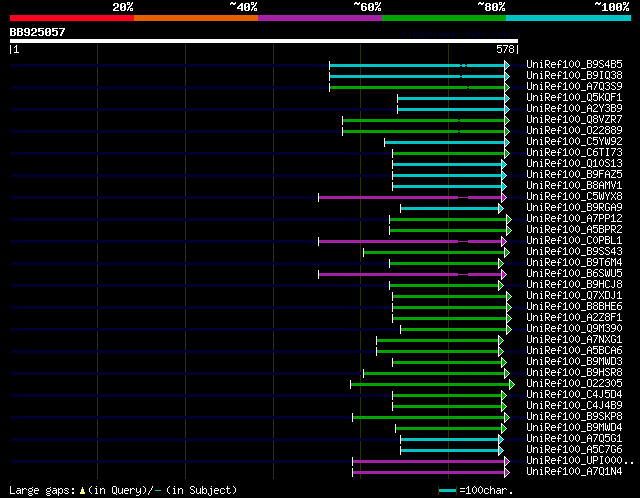
Task: Select hit UniRef100_A5BPR2
Action: (574, 230)
